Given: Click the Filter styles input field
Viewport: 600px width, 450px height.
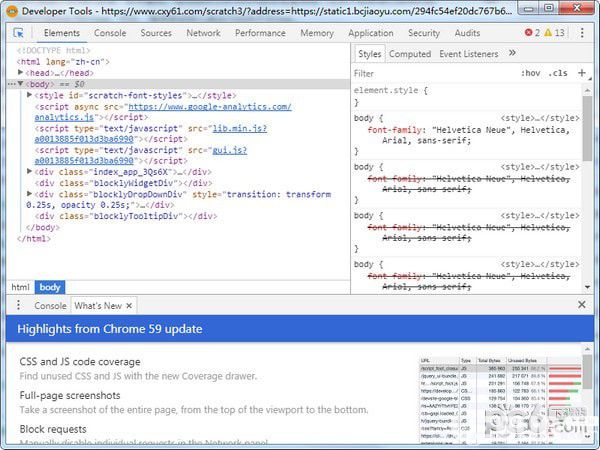Looking at the screenshot, I should [434, 73].
